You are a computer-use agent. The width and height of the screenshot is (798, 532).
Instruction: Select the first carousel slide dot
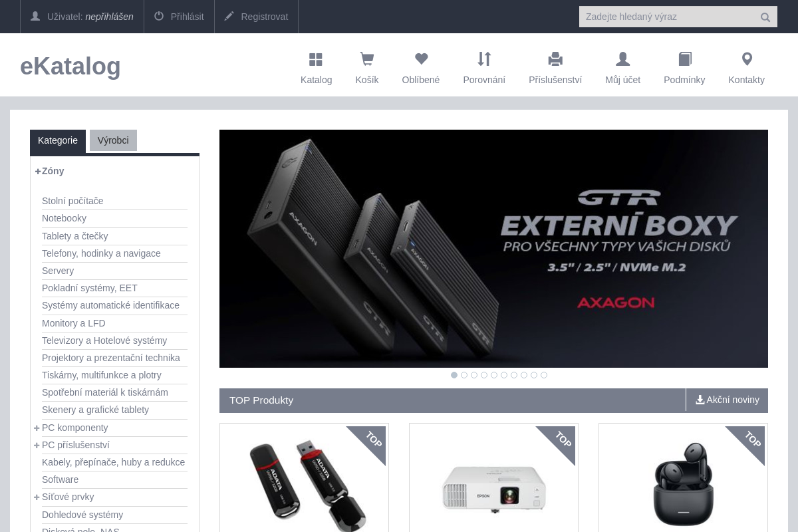click(454, 375)
